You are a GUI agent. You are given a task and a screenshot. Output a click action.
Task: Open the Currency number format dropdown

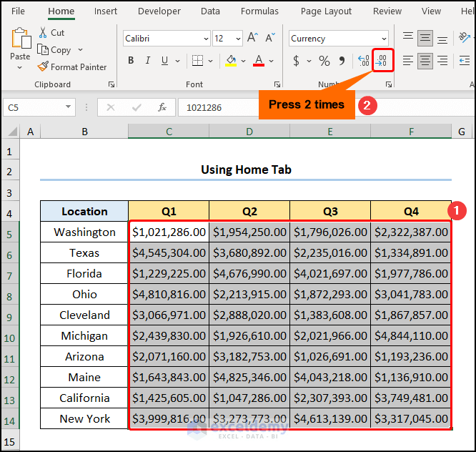tap(384, 39)
